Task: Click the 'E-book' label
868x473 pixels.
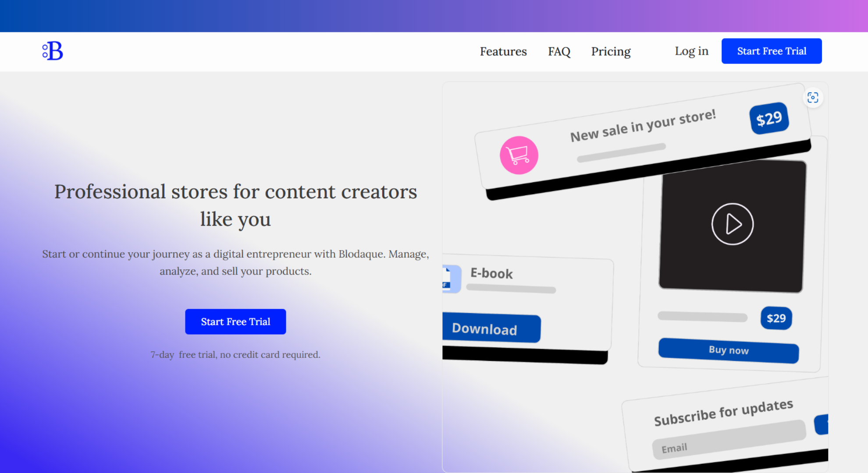Action: coord(491,273)
